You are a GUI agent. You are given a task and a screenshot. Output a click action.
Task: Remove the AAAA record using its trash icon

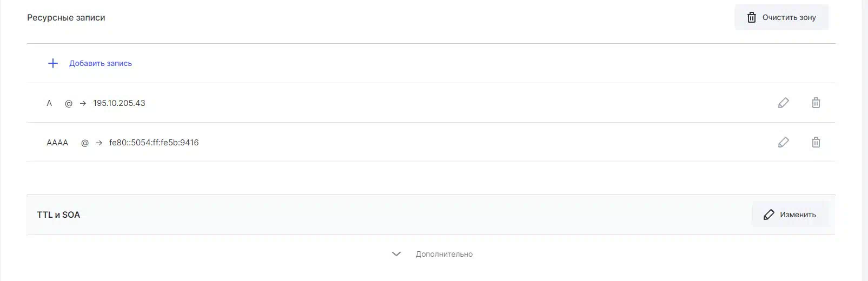click(x=816, y=142)
